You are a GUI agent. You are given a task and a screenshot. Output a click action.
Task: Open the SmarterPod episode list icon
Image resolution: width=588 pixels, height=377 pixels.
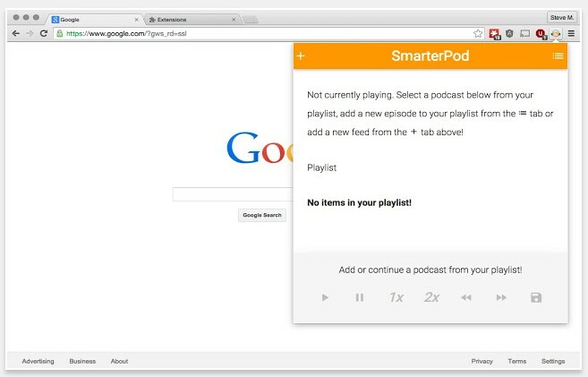coord(558,56)
